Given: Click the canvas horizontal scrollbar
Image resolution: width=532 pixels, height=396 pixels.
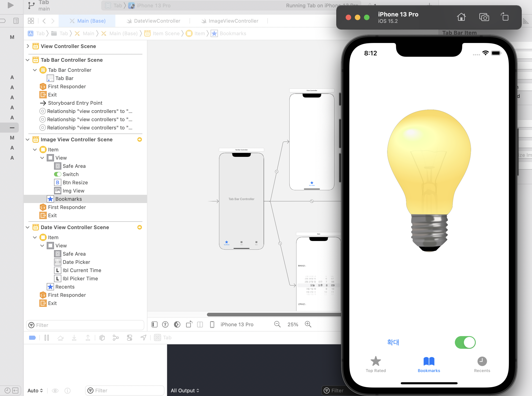Looking at the screenshot, I should [274, 315].
